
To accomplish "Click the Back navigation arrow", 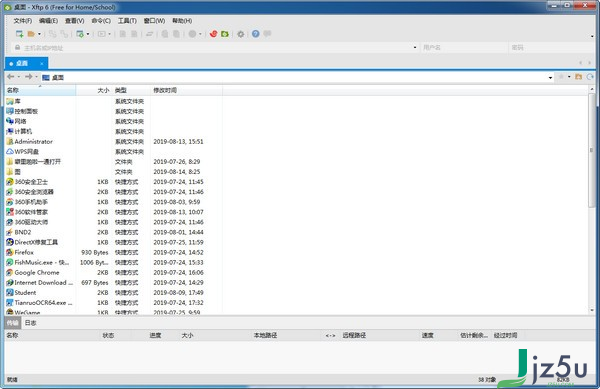I will click(11, 77).
